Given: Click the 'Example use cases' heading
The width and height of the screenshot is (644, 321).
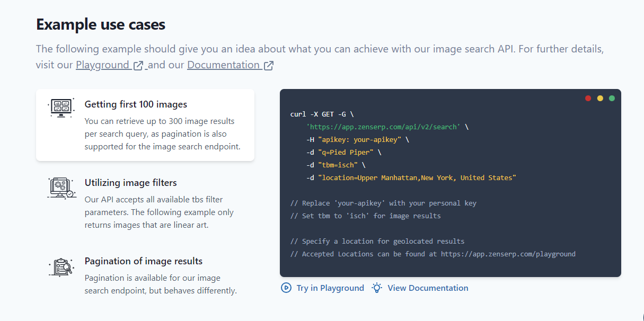Looking at the screenshot, I should pos(101,24).
